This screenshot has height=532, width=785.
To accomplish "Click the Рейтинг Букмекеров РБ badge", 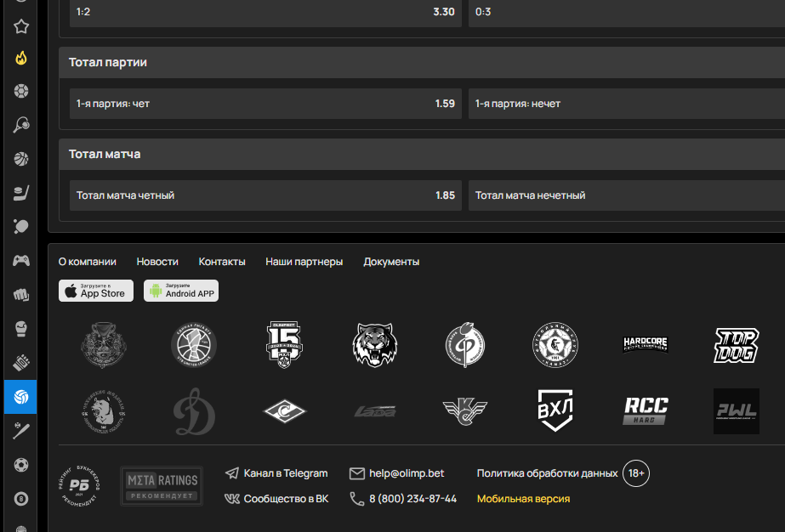I will point(79,486).
